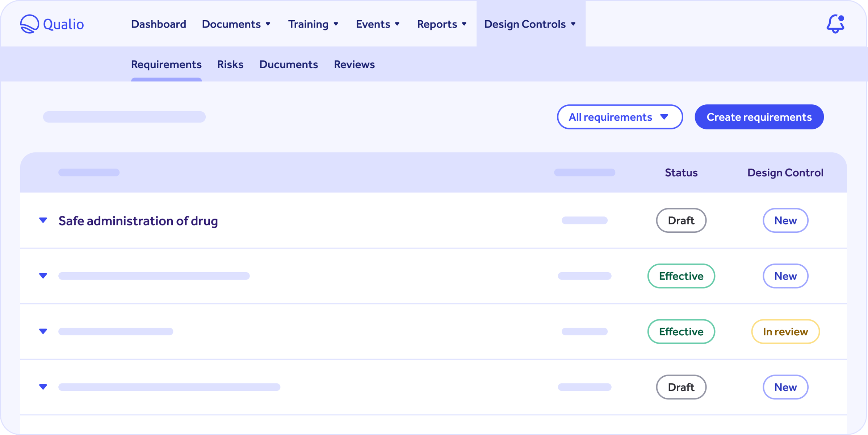
Task: Open the All requirements filter dropdown
Action: tap(620, 117)
